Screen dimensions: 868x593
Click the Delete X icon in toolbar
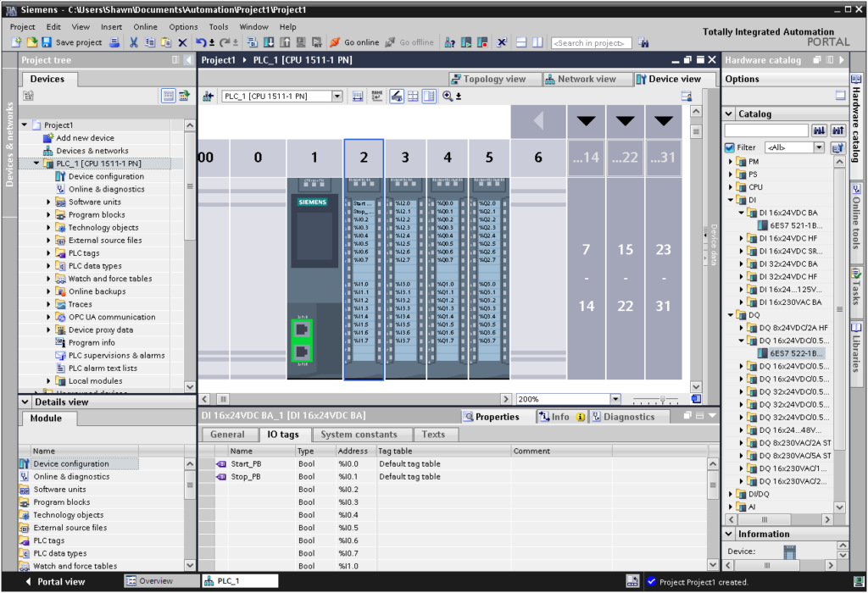(x=182, y=42)
